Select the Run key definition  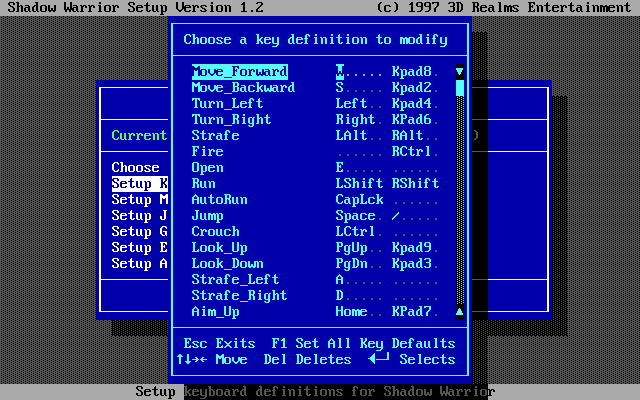pyautogui.click(x=203, y=184)
